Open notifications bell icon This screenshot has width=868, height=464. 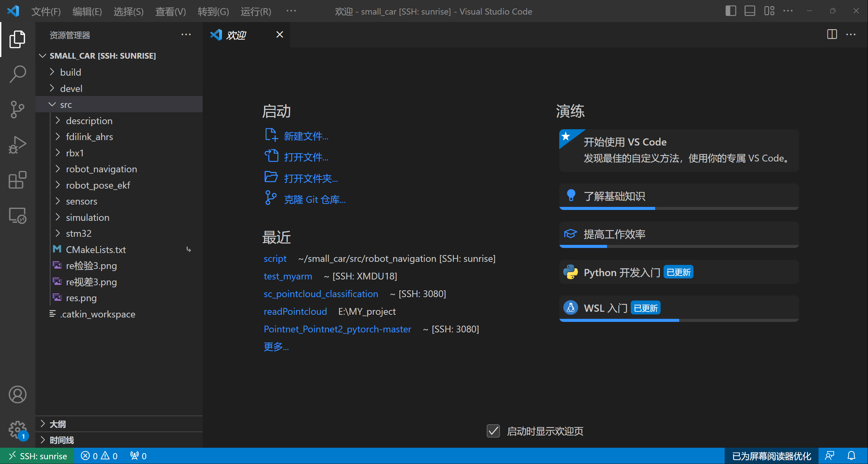(851, 456)
